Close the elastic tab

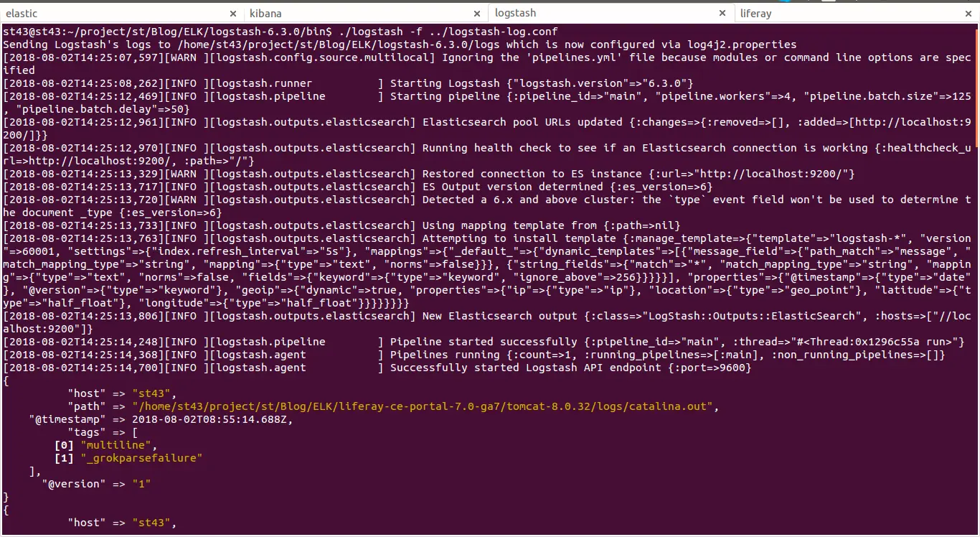tap(233, 14)
